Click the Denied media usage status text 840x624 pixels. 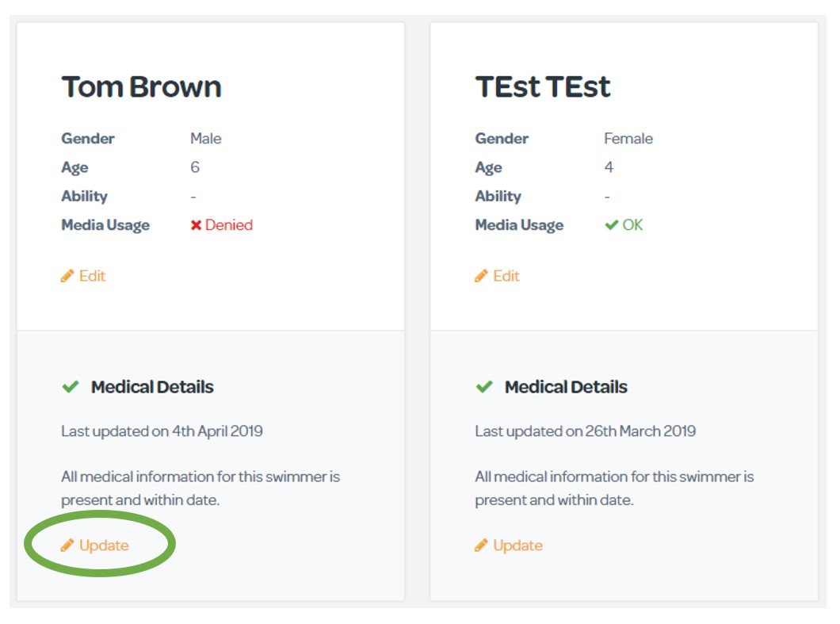pyautogui.click(x=229, y=225)
